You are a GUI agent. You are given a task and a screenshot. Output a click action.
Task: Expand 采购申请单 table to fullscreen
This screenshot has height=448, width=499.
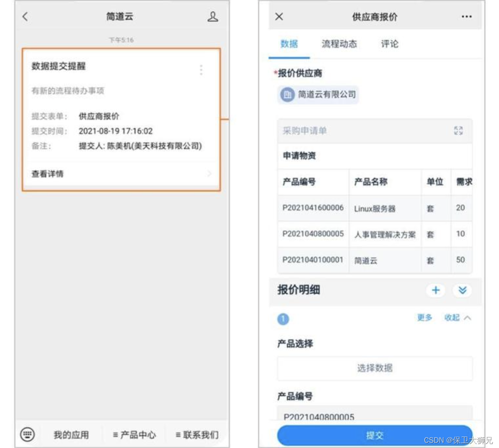click(458, 131)
